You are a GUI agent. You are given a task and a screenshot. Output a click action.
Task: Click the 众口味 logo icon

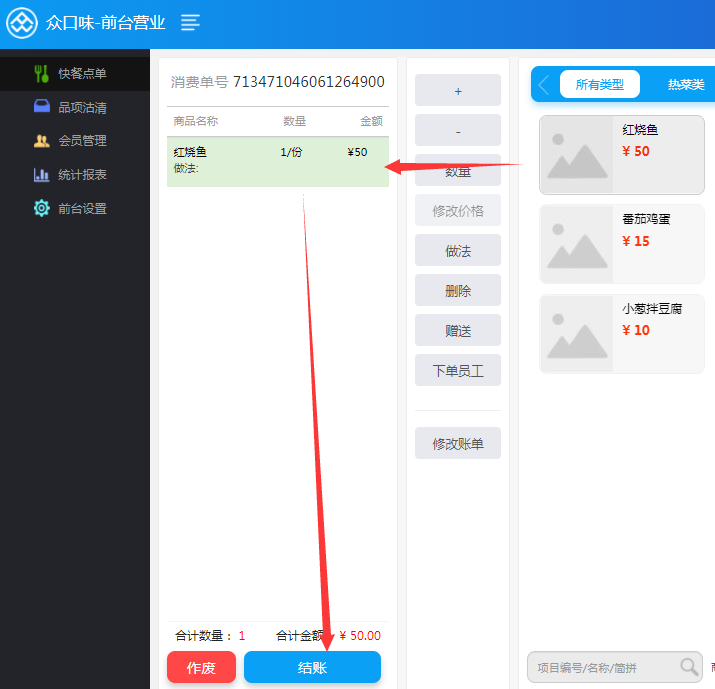pos(21,23)
